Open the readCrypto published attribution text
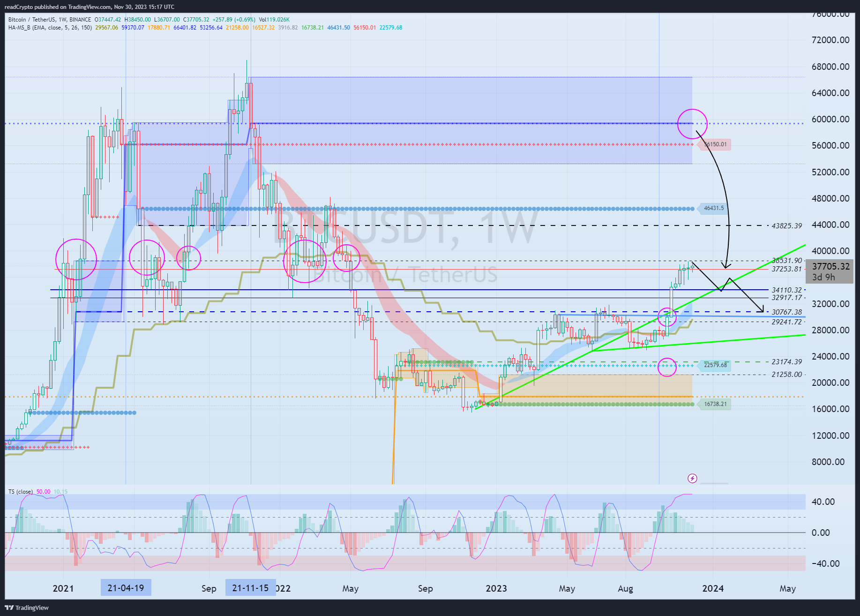This screenshot has height=616, width=860. tap(90, 7)
